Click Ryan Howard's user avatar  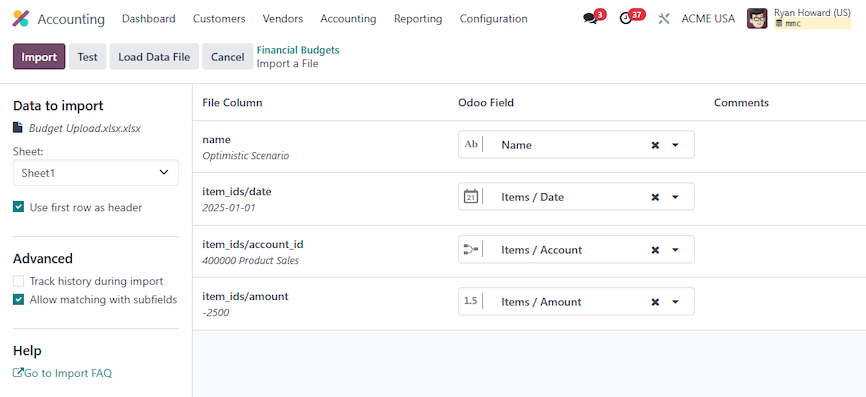(757, 19)
